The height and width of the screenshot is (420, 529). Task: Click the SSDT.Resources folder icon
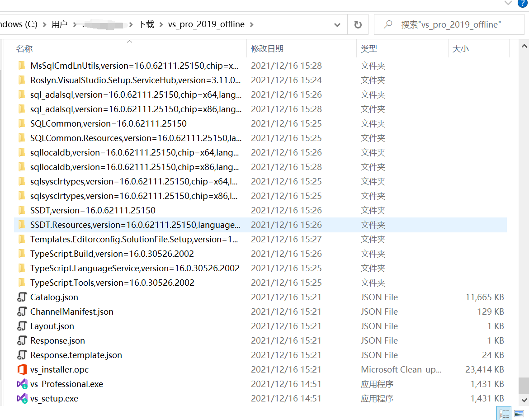(x=22, y=225)
